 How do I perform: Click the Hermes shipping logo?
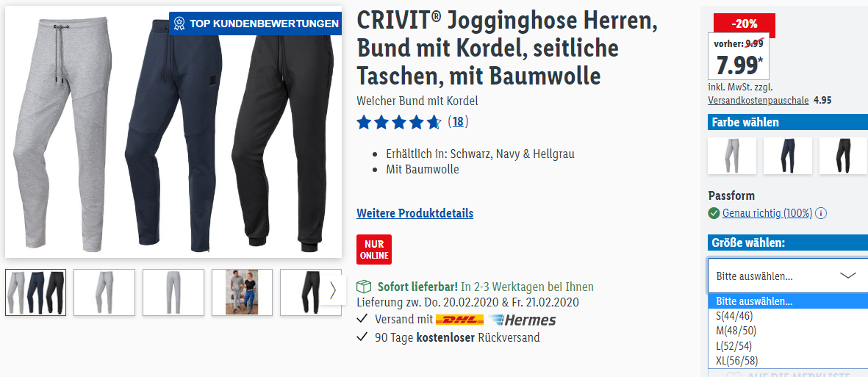point(522,320)
